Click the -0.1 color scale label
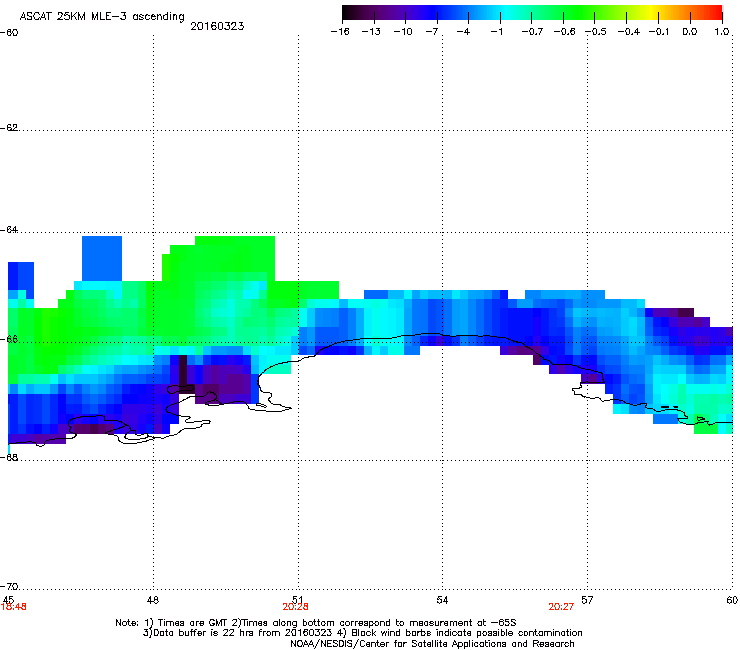This screenshot has height=650, width=740. pyautogui.click(x=659, y=32)
